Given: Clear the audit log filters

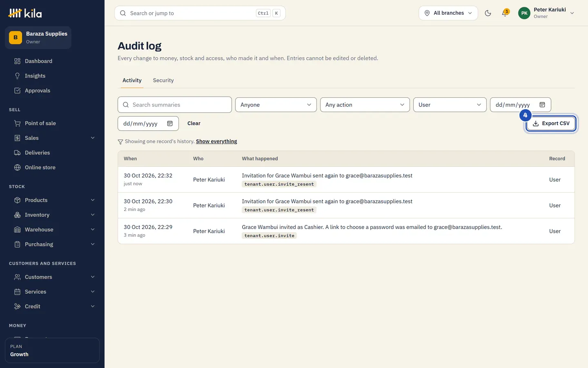Looking at the screenshot, I should tap(194, 123).
